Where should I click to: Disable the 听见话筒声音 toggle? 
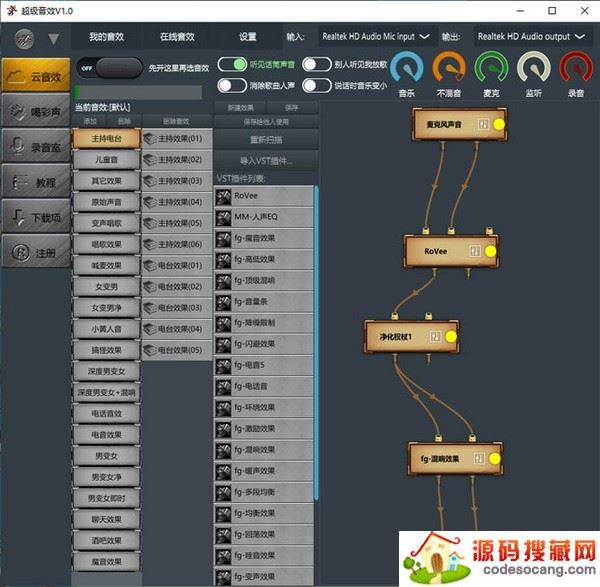232,64
